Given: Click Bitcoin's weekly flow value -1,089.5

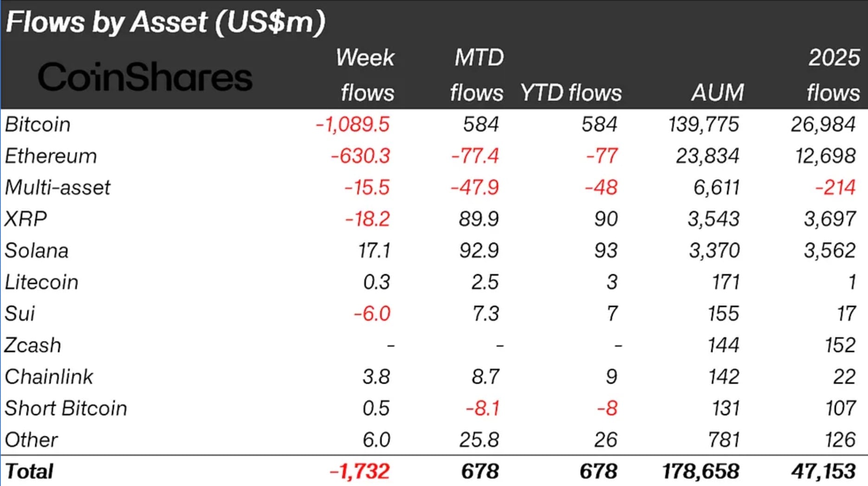Looking at the screenshot, I should pos(353,125).
